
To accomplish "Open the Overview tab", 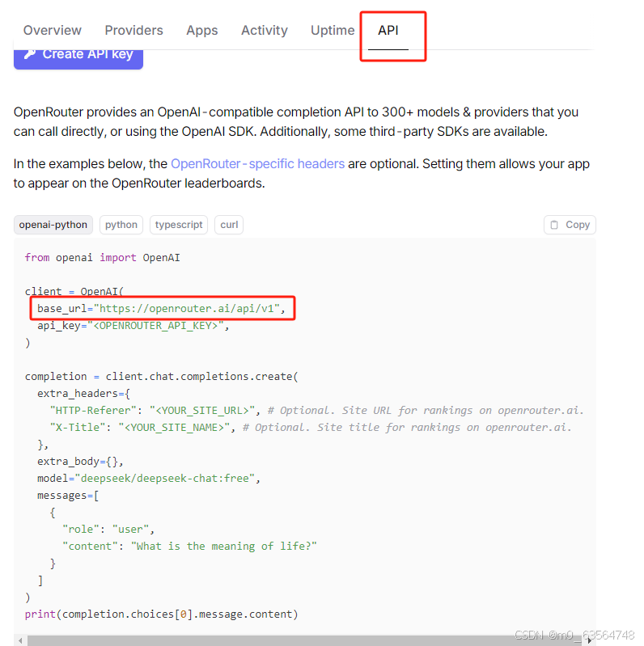I will click(x=53, y=30).
